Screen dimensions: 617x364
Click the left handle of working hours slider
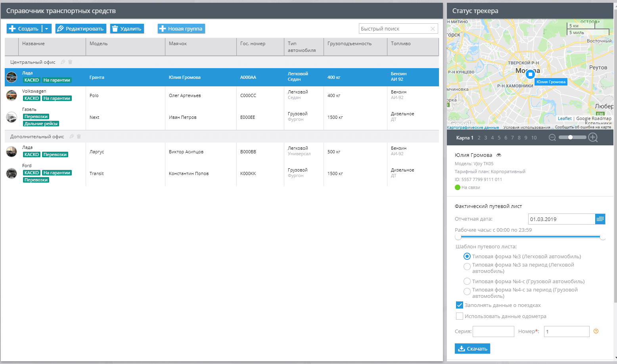[x=458, y=237]
